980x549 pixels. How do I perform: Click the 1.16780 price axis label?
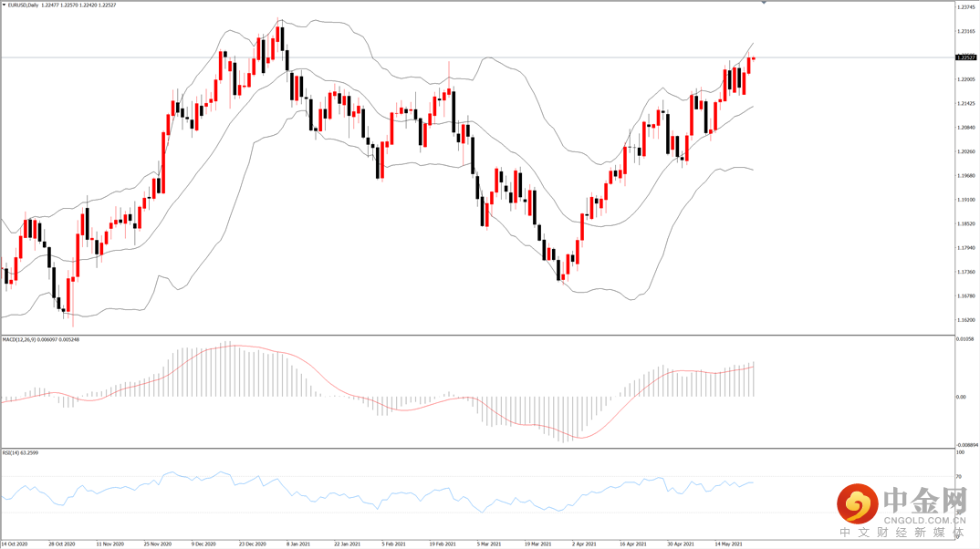pos(966,296)
